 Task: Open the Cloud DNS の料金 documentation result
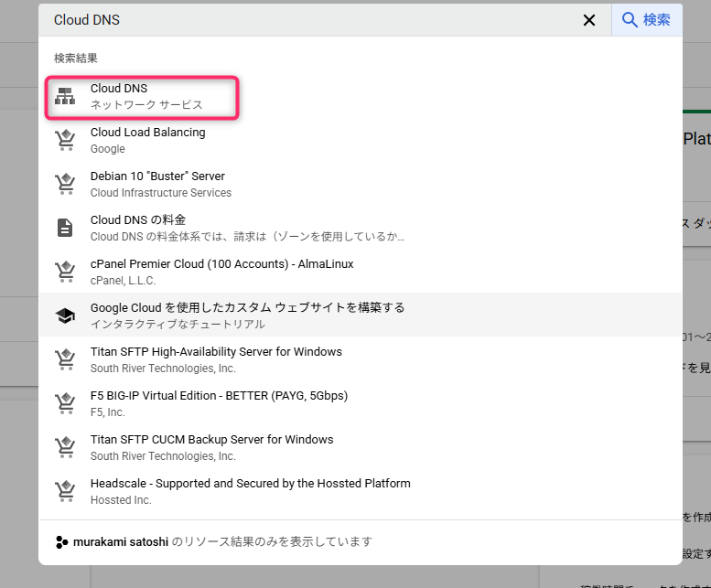361,229
